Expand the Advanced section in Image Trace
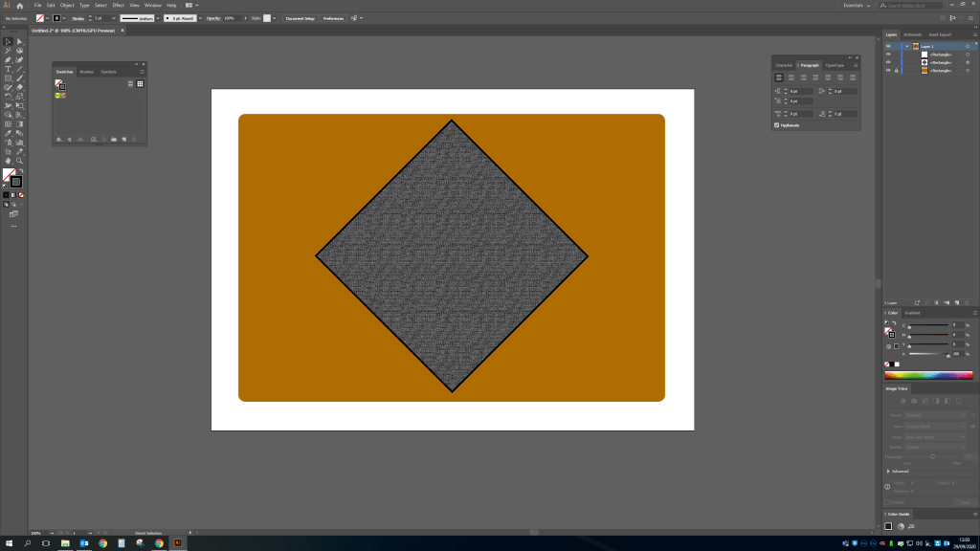This screenshot has height=551, width=980. click(888, 472)
